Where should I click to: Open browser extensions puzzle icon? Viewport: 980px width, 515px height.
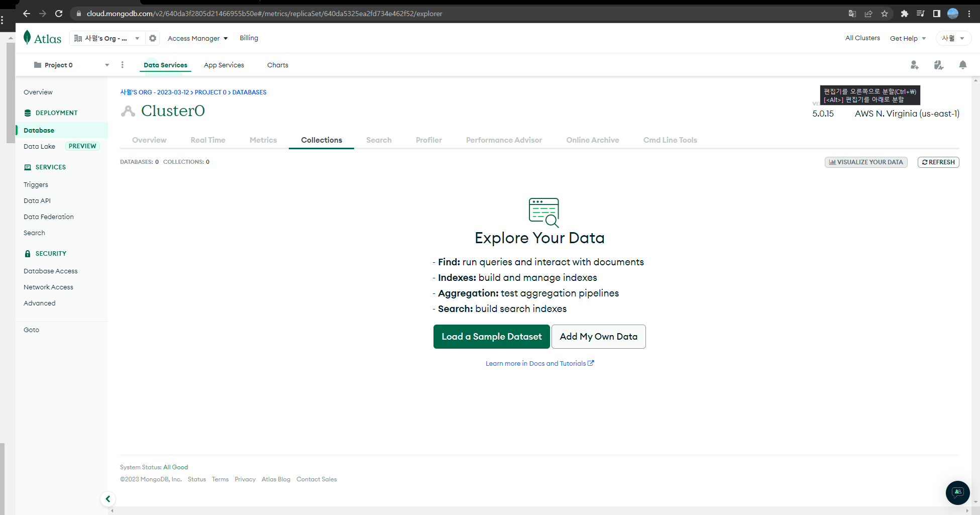tap(904, 14)
